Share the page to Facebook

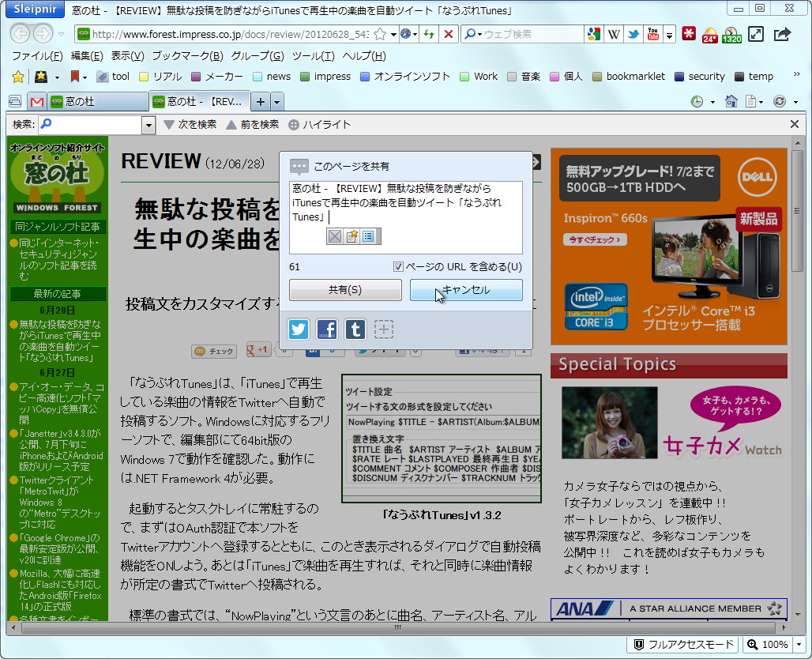pos(327,329)
